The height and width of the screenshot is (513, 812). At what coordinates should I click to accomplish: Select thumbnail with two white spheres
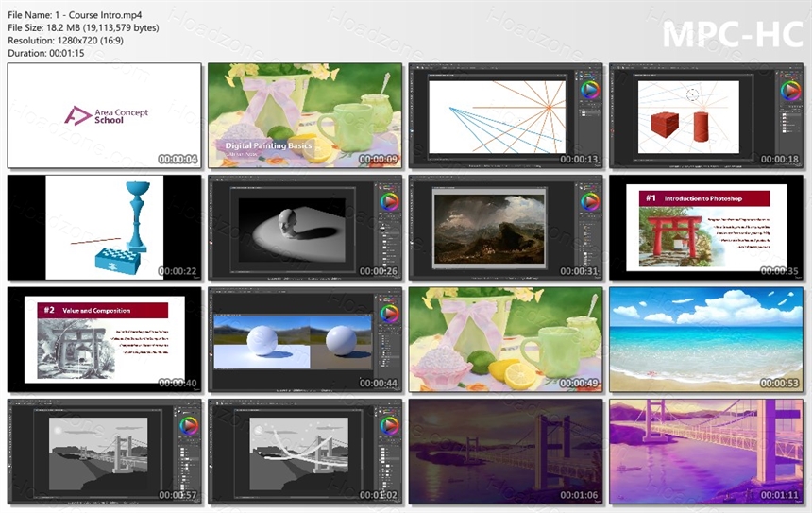[x=305, y=339]
